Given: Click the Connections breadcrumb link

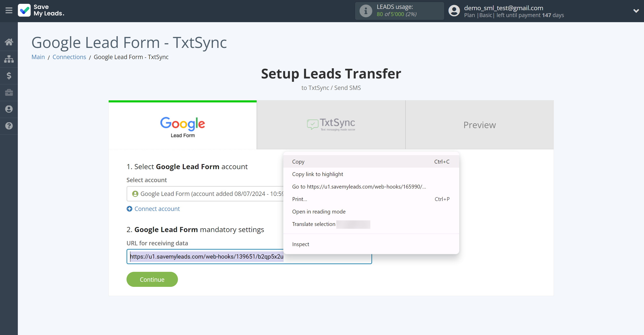Looking at the screenshot, I should coord(69,57).
